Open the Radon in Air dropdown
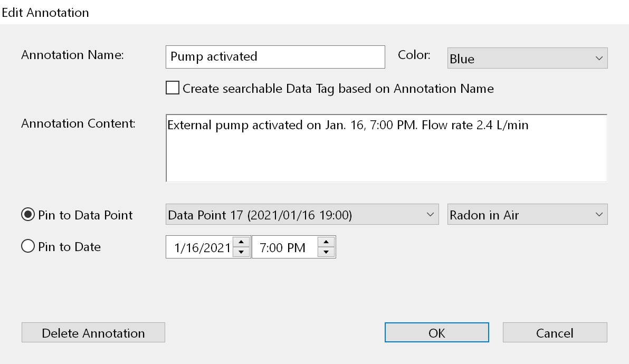 [x=527, y=215]
